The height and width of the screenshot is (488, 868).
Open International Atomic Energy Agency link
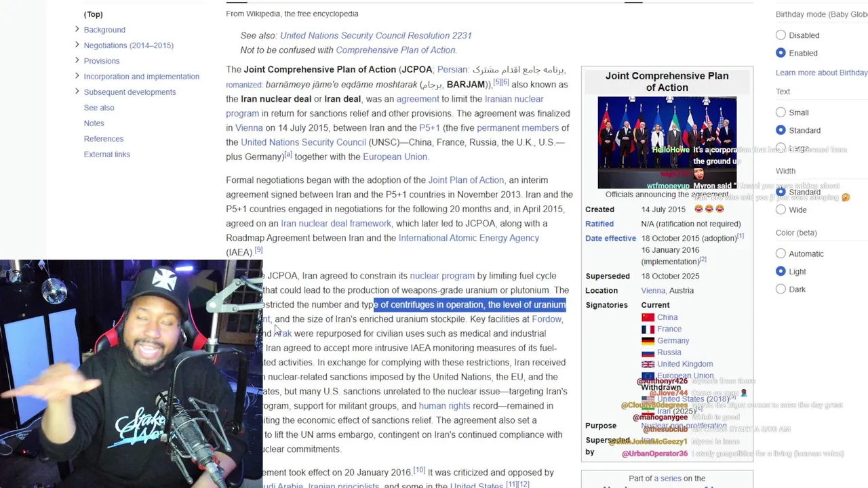pos(469,238)
